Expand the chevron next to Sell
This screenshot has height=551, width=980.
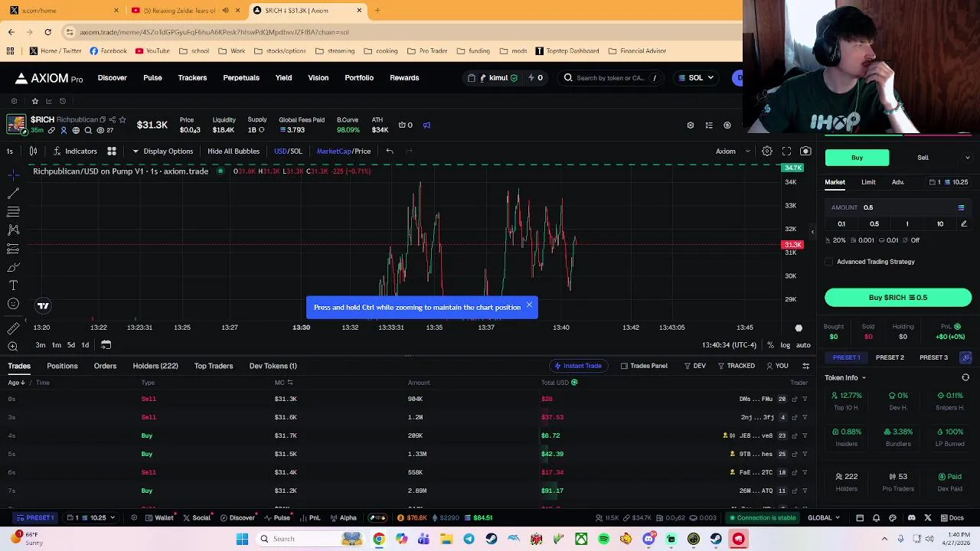pyautogui.click(x=968, y=158)
